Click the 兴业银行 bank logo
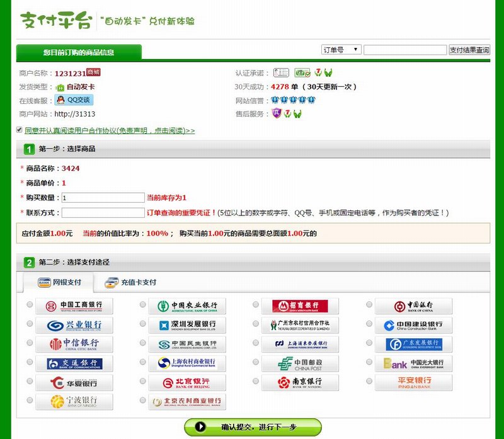This screenshot has width=504, height=439. [74, 325]
